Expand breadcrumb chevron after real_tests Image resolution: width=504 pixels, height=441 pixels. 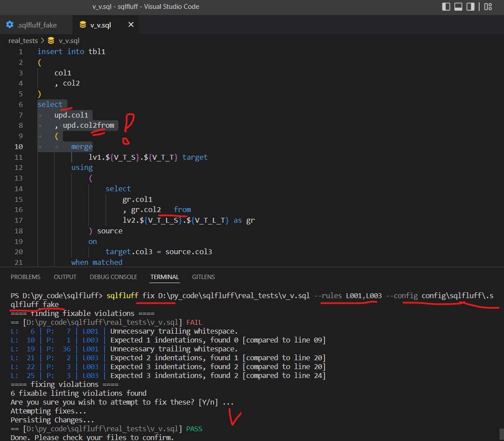(43, 41)
